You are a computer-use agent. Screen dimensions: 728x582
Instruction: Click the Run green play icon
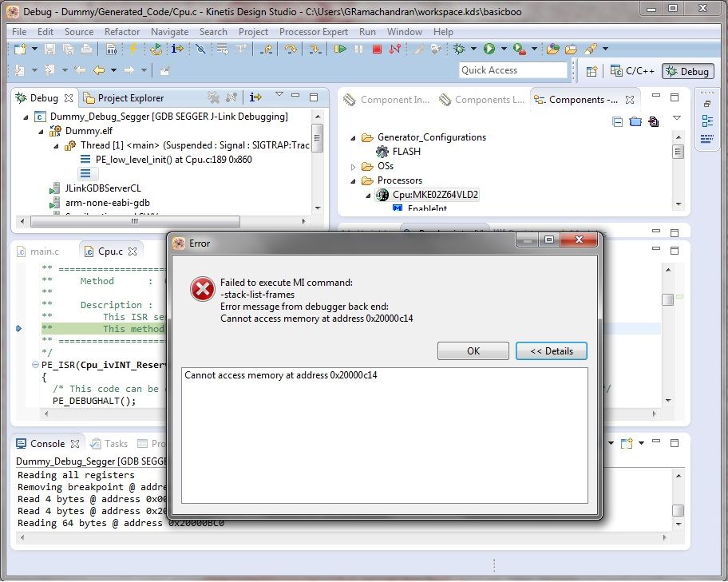click(489, 49)
